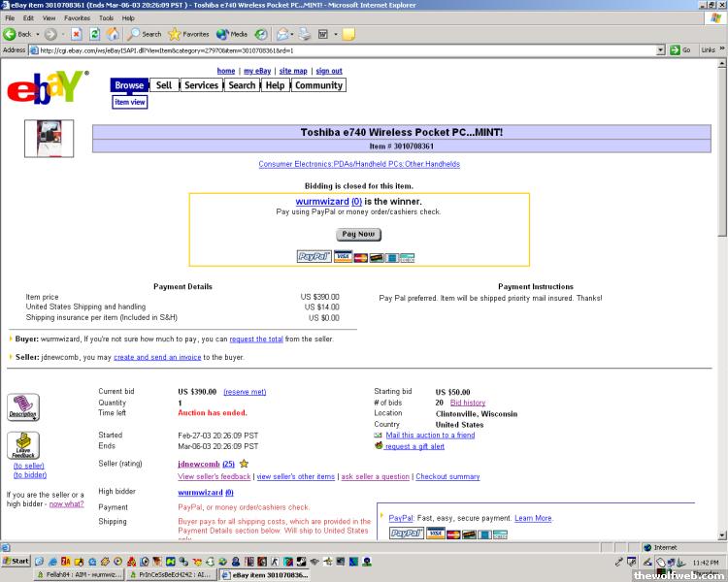The height and width of the screenshot is (582, 728).
Task: Open the Favorites menu in the menu bar
Action: [77, 18]
